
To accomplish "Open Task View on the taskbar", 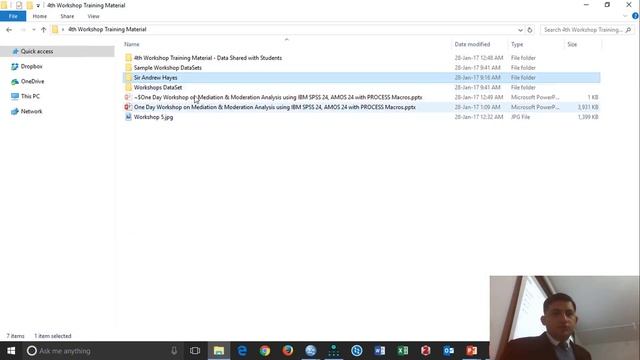I will click(195, 351).
